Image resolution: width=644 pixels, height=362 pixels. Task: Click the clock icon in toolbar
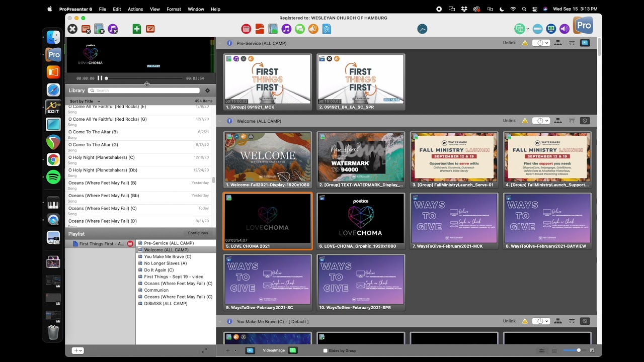tap(422, 29)
